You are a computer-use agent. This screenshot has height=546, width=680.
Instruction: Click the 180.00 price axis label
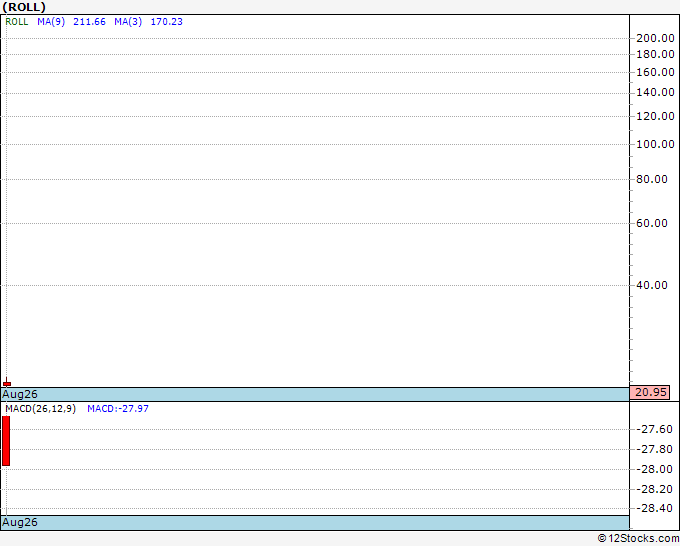click(x=655, y=54)
